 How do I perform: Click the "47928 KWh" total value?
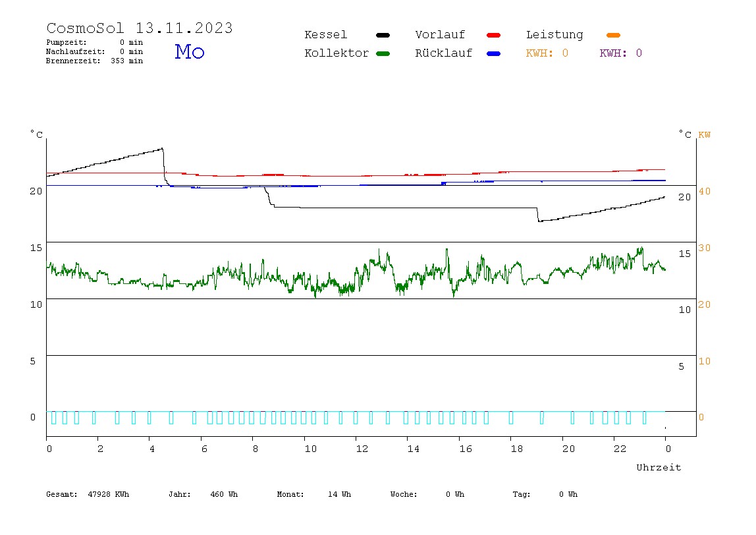[x=109, y=494]
